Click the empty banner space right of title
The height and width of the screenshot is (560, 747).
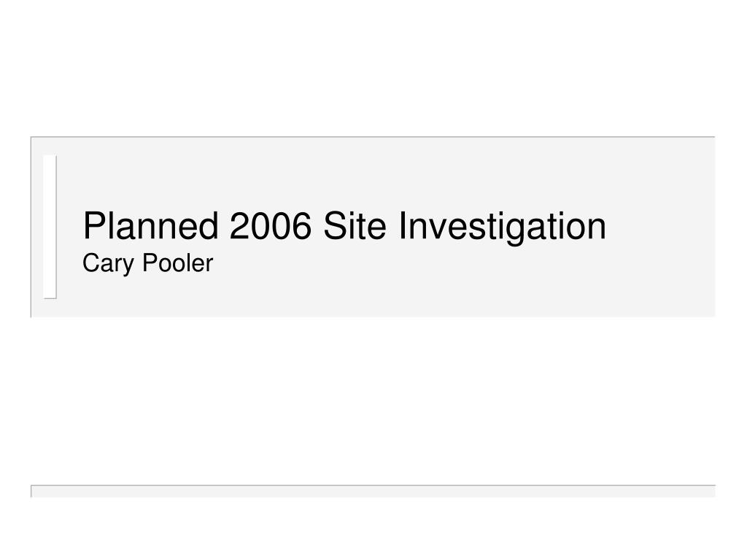[x=661, y=227]
